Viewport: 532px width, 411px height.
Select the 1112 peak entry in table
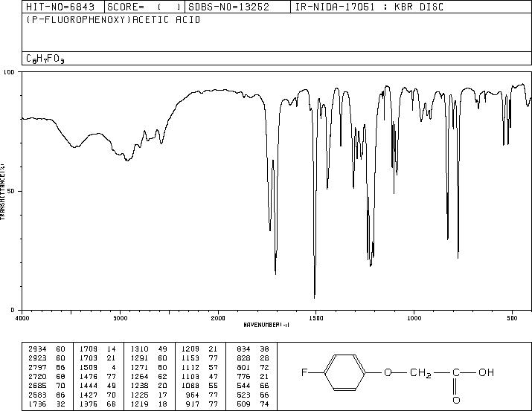tap(200, 367)
